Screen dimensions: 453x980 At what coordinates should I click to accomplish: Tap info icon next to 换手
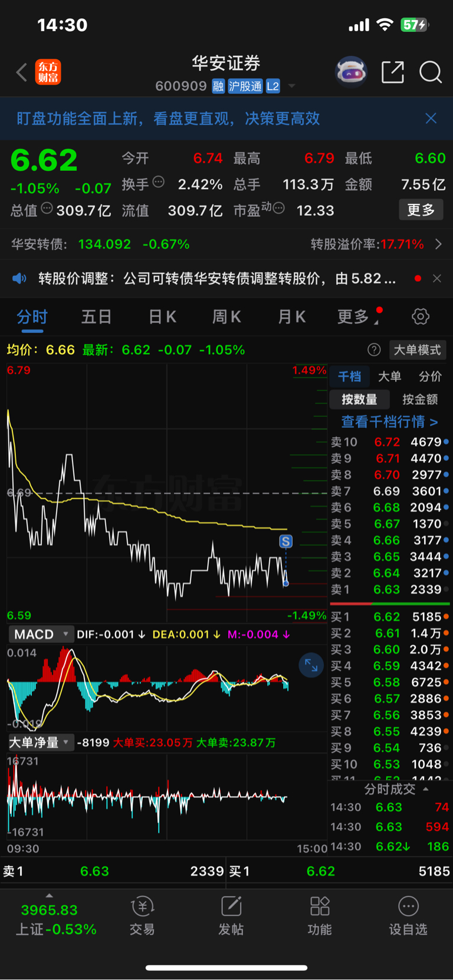click(x=158, y=182)
